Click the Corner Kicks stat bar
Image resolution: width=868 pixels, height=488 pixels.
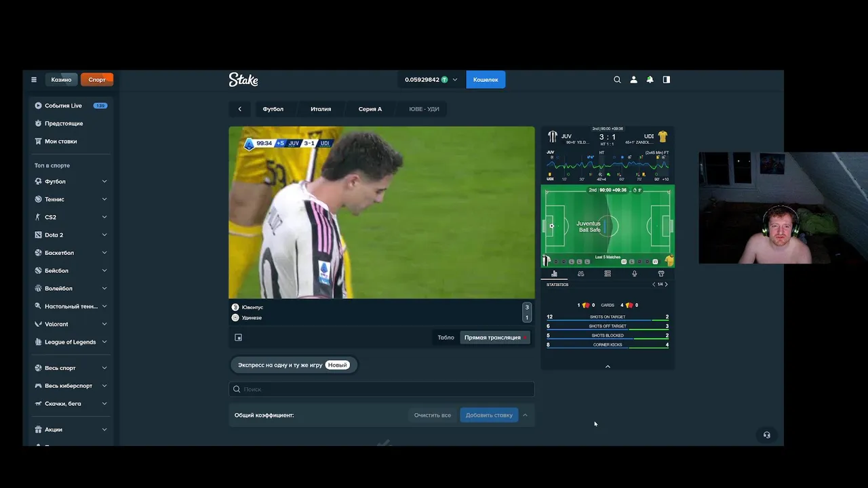[x=608, y=345]
